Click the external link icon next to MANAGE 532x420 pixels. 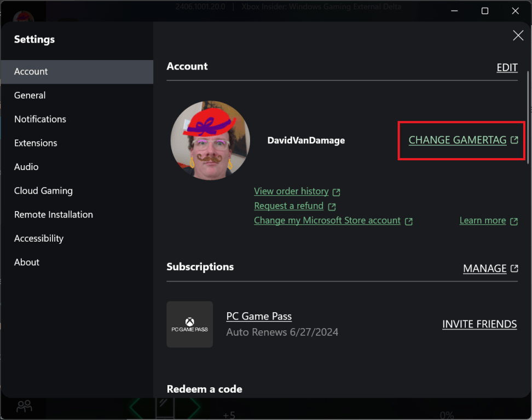point(514,269)
